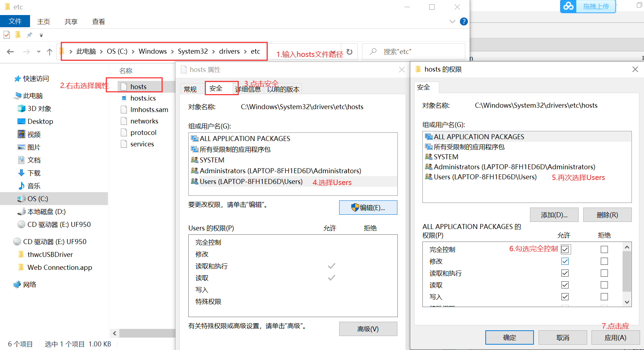
Task: Click the file list horizontal scrollbar thumb
Action: [147, 333]
